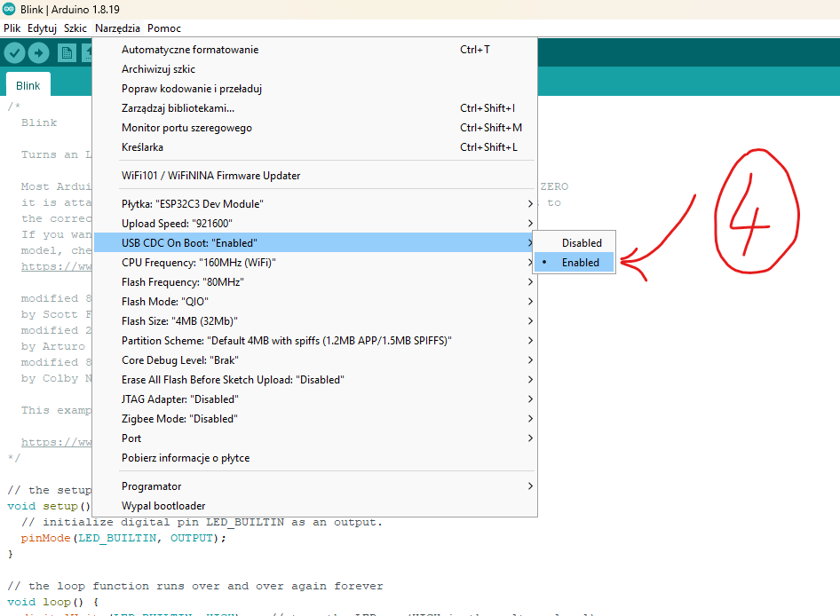Viewport: 840px width, 616px height.
Task: Expand Erase All Flash Before Sketch Upload
Action: click(315, 380)
